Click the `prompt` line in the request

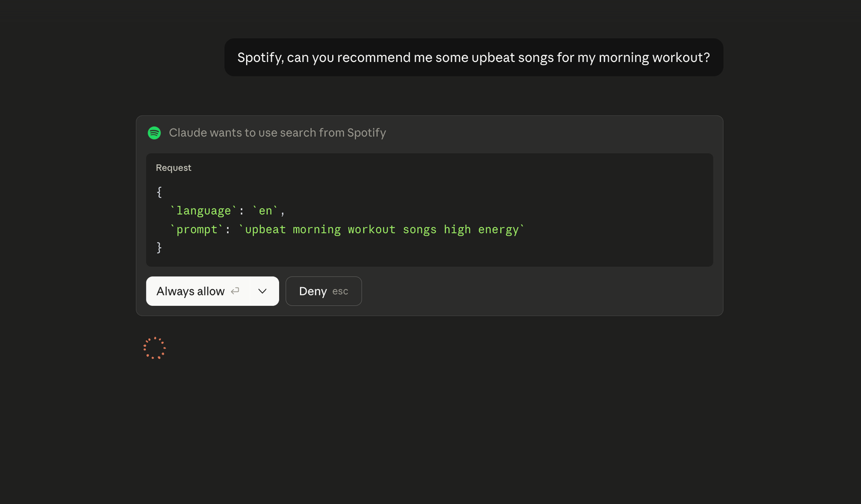point(347,229)
